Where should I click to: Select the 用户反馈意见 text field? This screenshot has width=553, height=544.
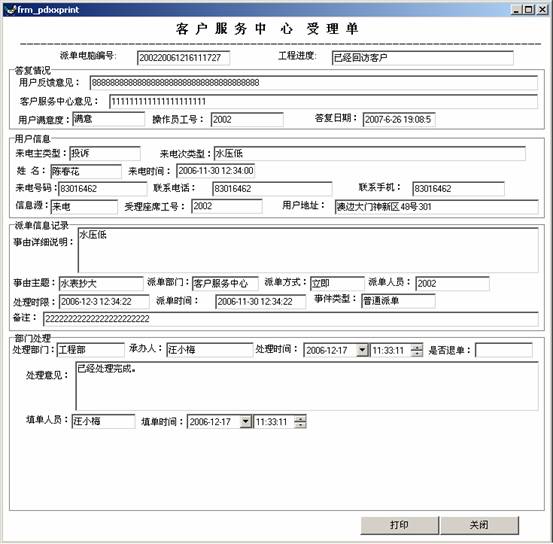tap(314, 83)
